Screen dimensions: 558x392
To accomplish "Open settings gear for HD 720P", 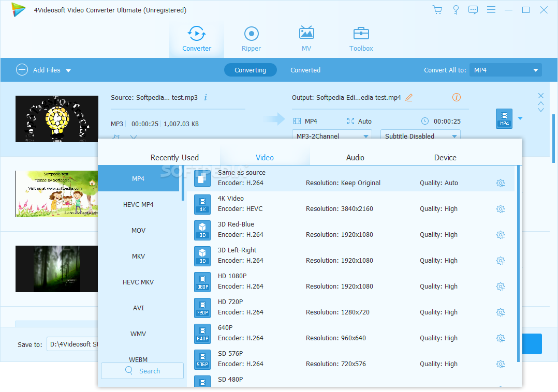I will click(501, 312).
